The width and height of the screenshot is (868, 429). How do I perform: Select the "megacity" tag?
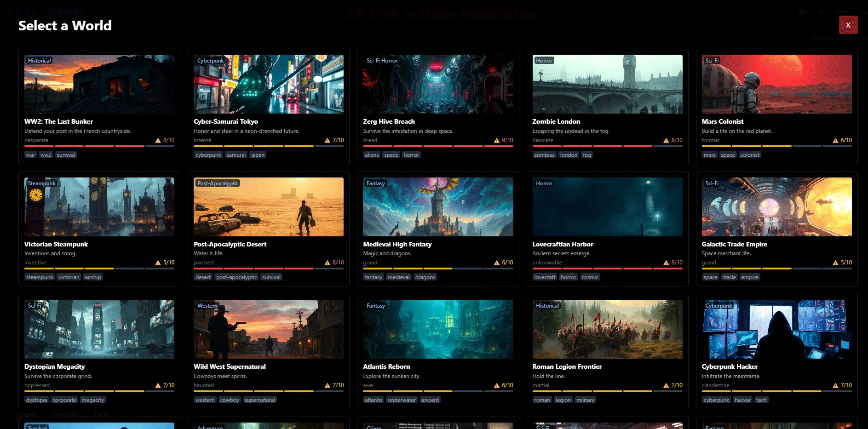92,400
